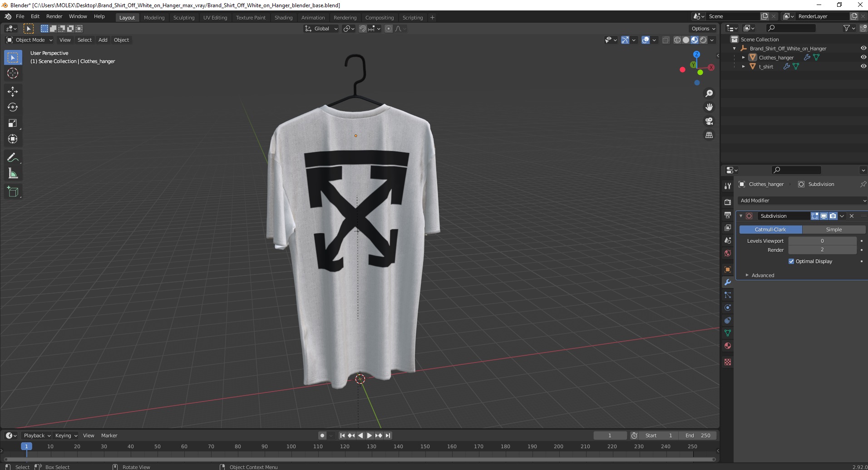The height and width of the screenshot is (470, 868).
Task: Open the timeline Playback dropdown
Action: 37,436
